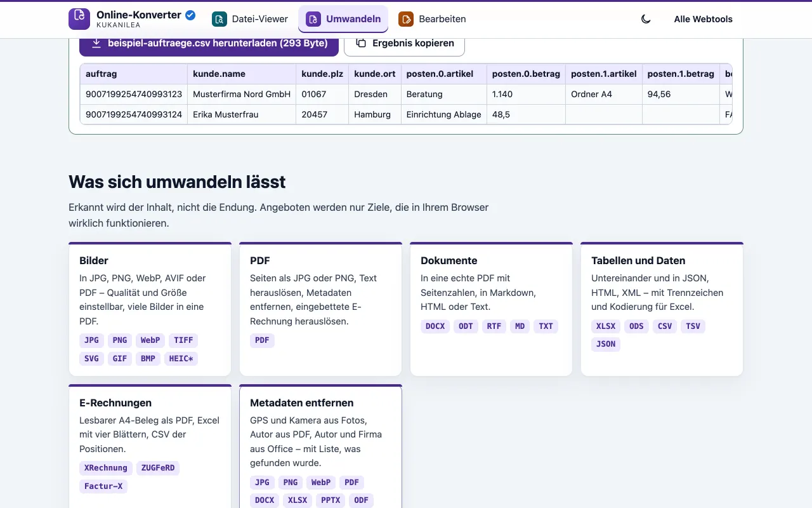812x508 pixels.
Task: Select the RTF format tag
Action: 494,326
